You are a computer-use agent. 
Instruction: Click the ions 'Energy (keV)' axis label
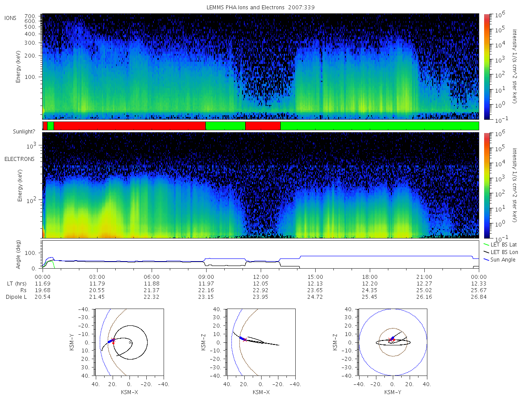pyautogui.click(x=19, y=66)
